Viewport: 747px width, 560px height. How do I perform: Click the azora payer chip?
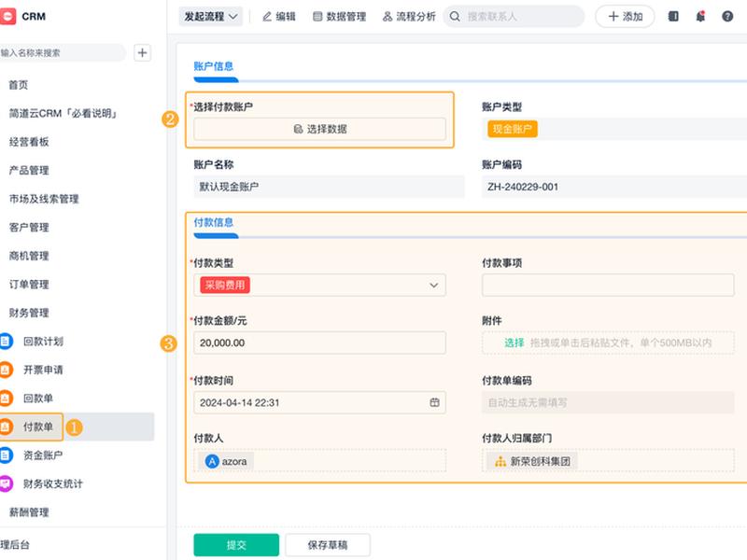(226, 461)
